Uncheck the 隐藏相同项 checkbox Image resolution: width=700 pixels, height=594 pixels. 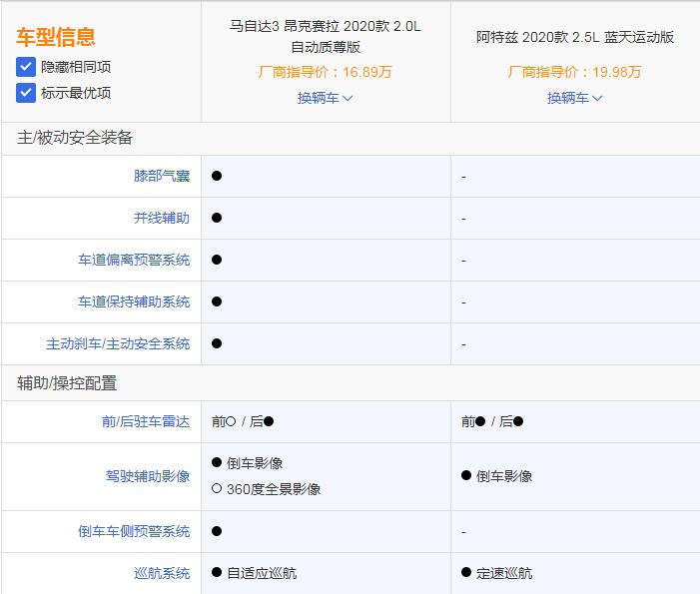point(26,67)
